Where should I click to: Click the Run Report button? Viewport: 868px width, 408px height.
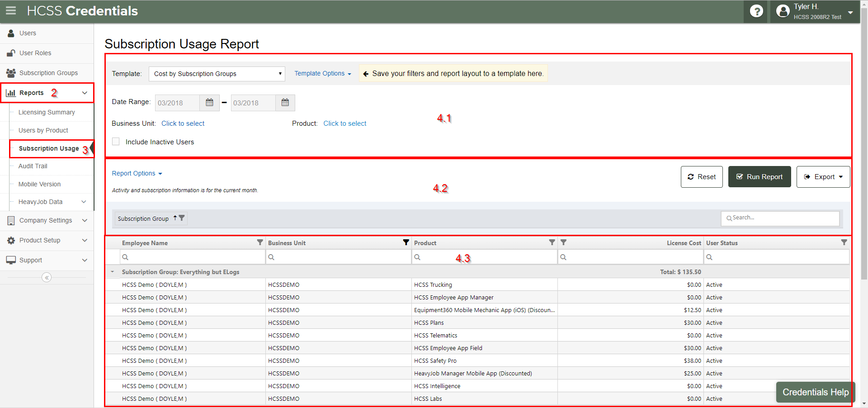click(x=759, y=177)
